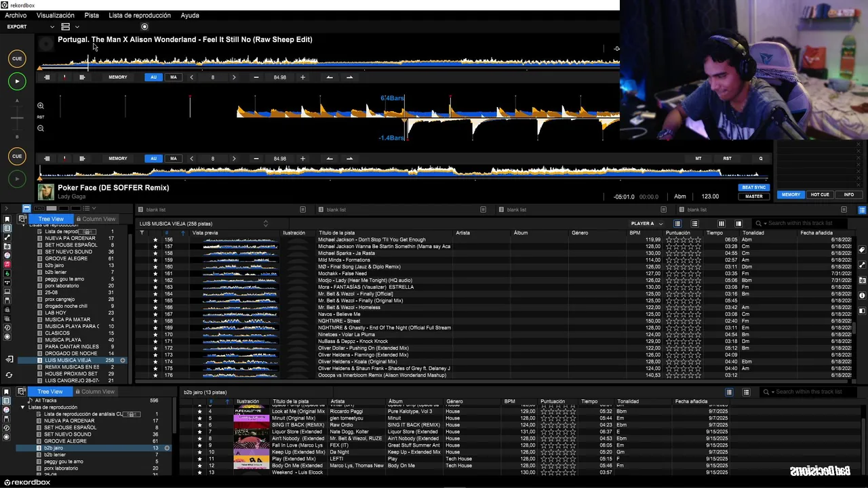
Task: Increase lower deck BPM with plus
Action: (302, 159)
